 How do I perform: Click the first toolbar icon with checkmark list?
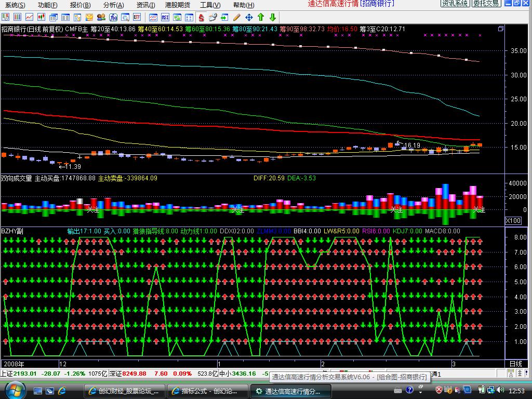coord(5,17)
